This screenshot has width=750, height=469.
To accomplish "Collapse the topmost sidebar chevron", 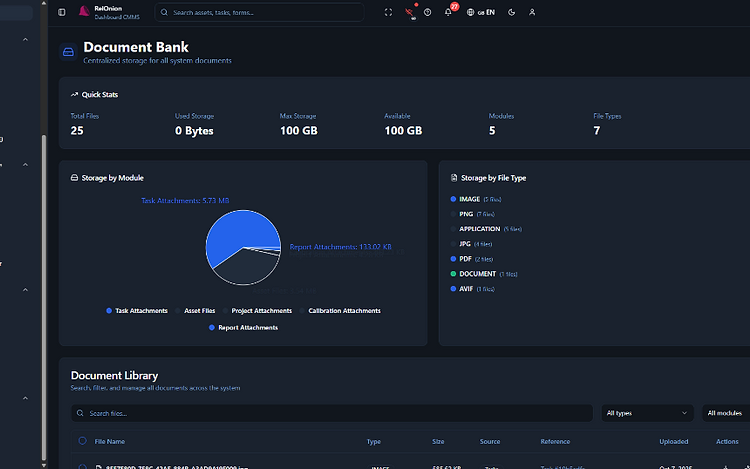I will coord(25,39).
